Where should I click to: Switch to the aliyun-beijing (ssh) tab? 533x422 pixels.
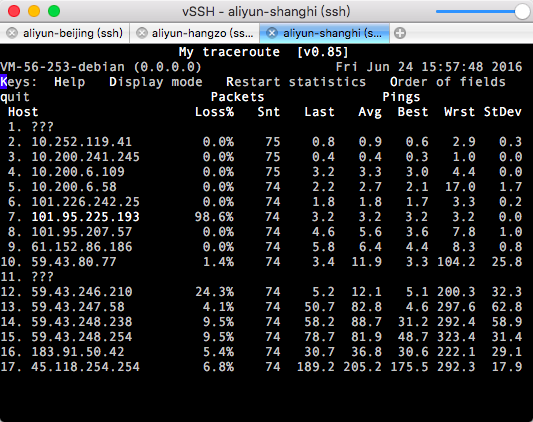(x=65, y=33)
